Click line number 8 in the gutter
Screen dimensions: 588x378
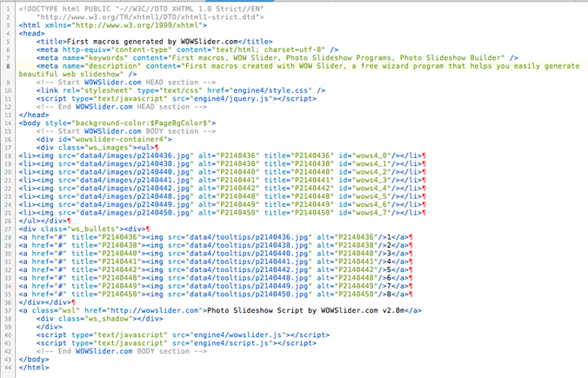coord(8,66)
